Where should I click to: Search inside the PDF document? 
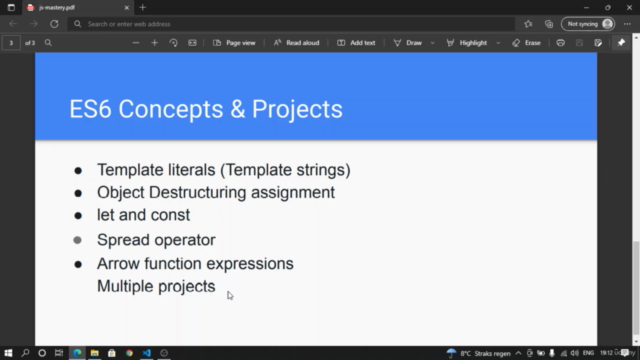pyautogui.click(x=48, y=43)
